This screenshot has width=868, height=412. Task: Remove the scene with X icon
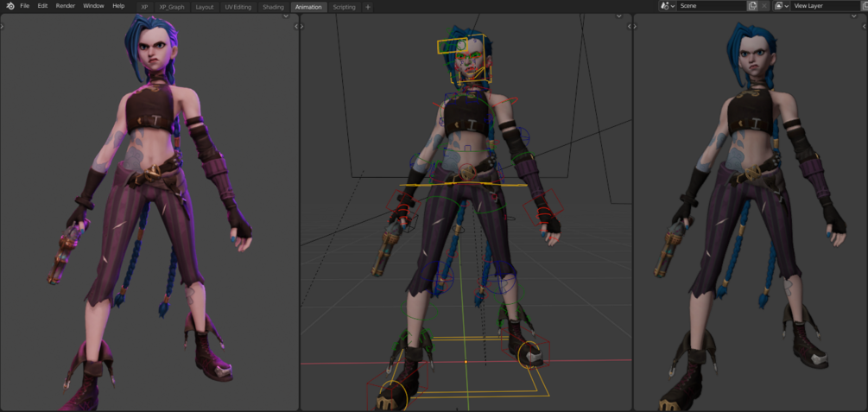click(764, 5)
